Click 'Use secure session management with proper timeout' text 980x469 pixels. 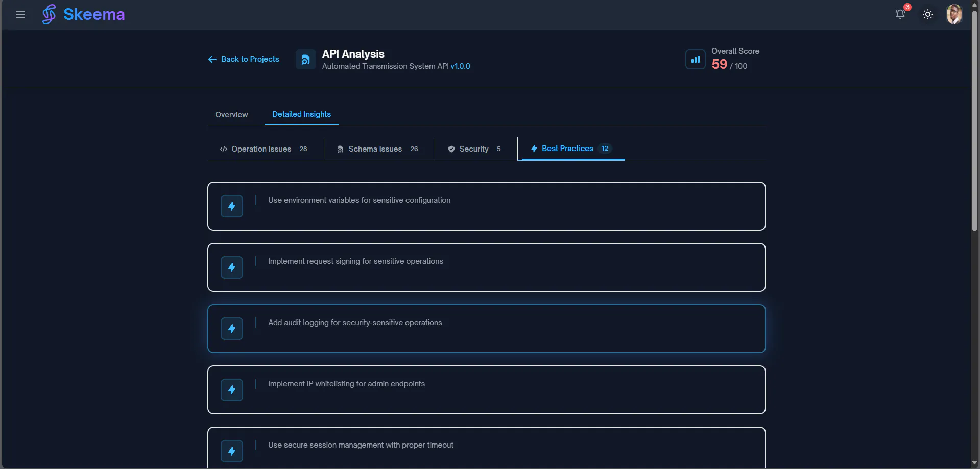361,445
